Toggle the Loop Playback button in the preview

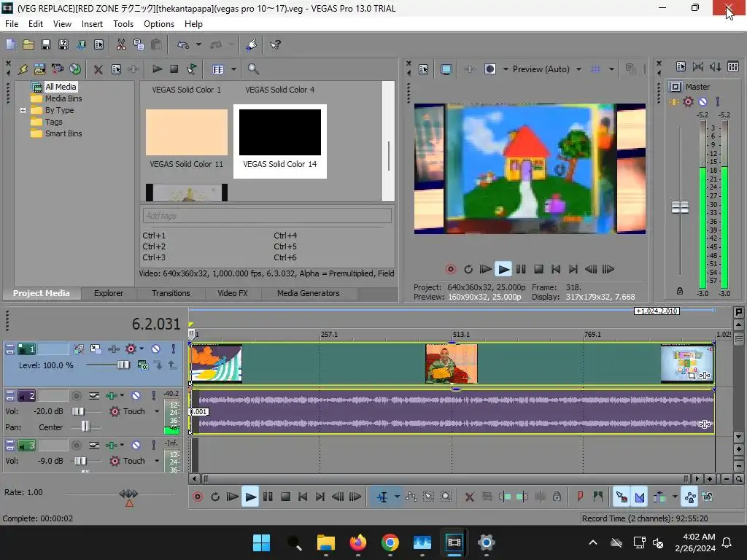(468, 269)
